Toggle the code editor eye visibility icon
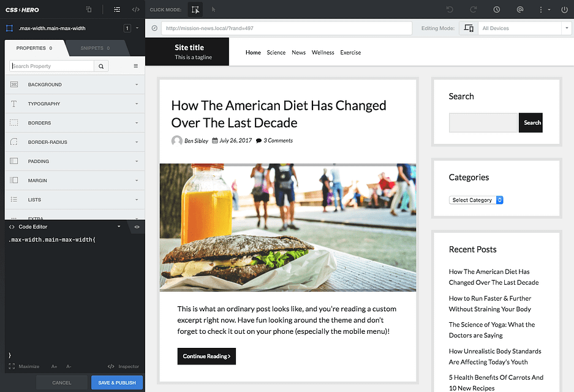The height and width of the screenshot is (392, 574). pos(137,227)
